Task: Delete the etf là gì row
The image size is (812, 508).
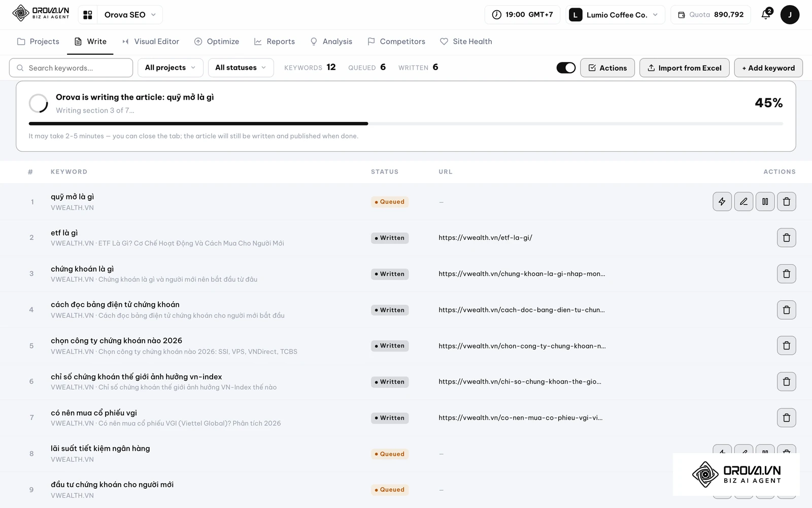Action: click(787, 238)
